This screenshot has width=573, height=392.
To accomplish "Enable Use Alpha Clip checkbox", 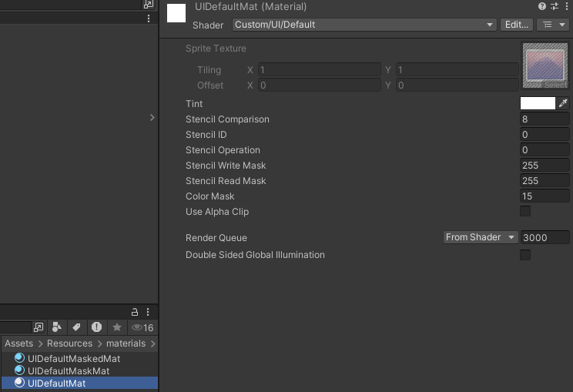I will 525,211.
